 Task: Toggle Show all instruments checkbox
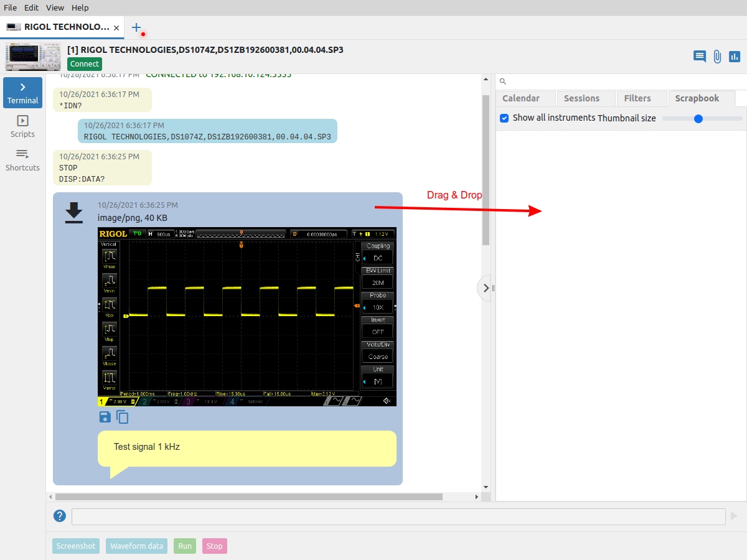tap(505, 118)
